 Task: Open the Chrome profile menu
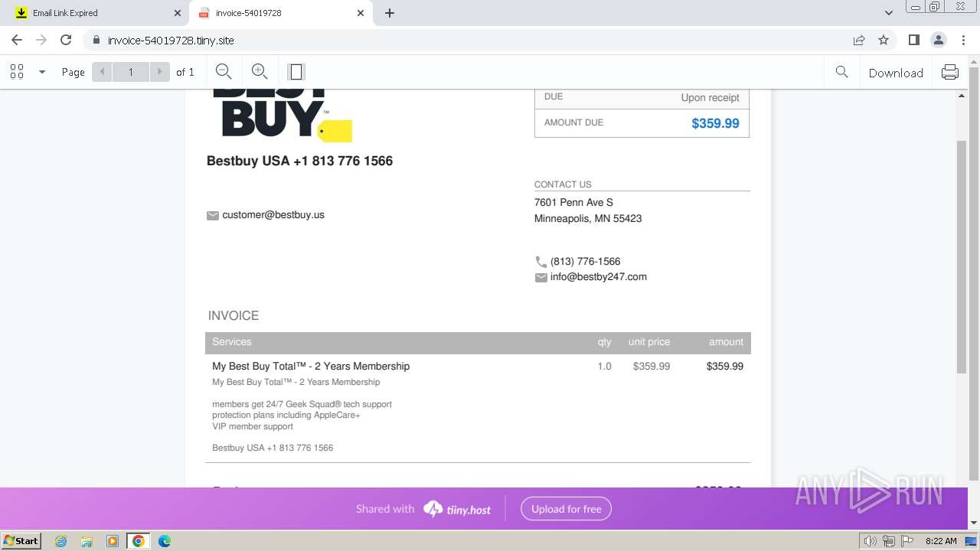(938, 40)
